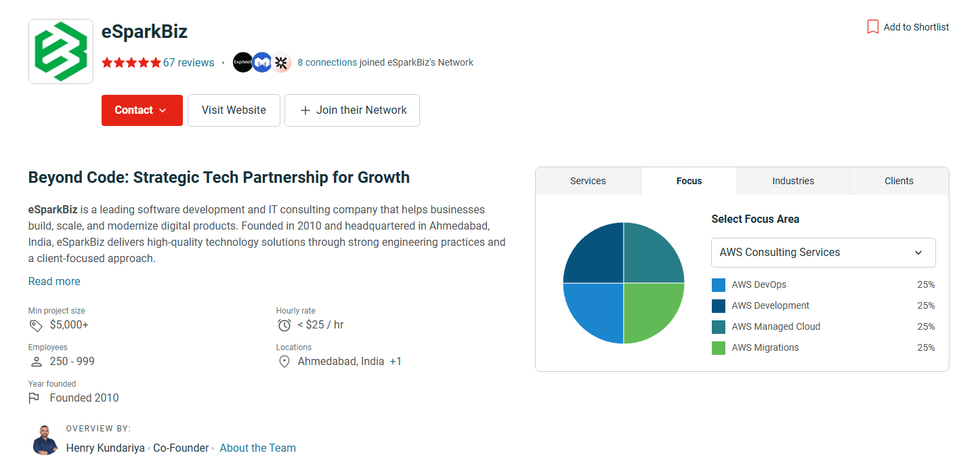Open the 67 reviews link
This screenshot has height=470, width=980.
click(x=188, y=62)
